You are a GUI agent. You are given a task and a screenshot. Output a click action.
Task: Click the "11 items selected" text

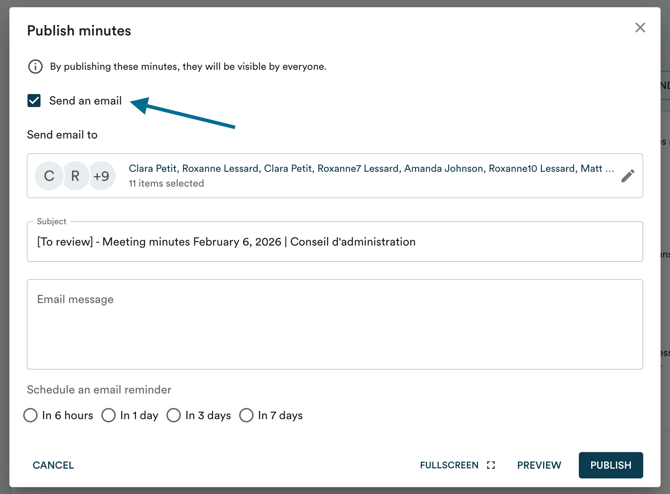click(166, 184)
